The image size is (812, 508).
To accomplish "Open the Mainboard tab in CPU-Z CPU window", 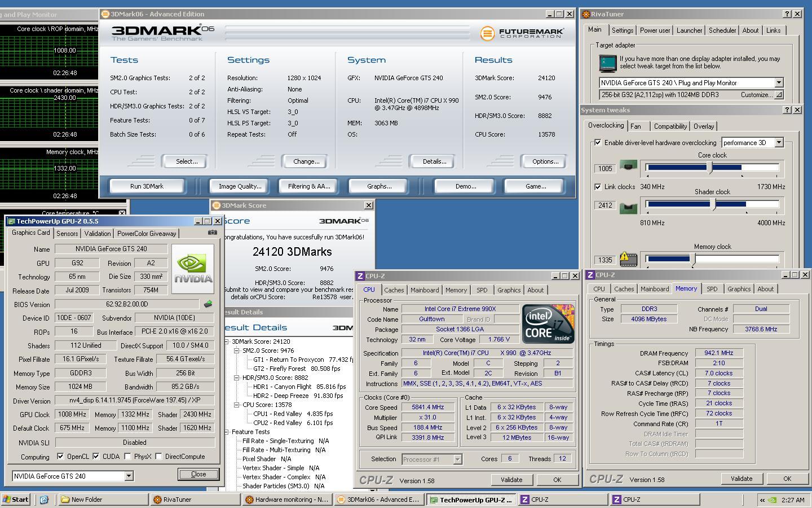I will pos(425,290).
